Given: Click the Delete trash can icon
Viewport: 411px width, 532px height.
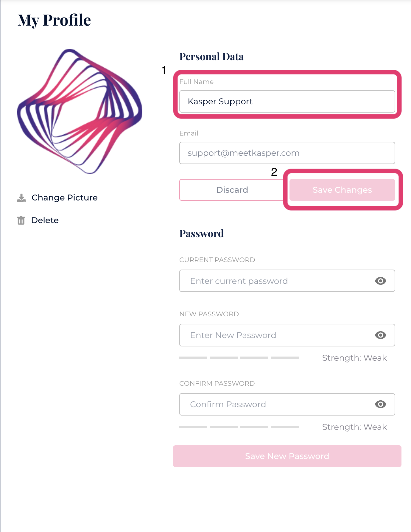Looking at the screenshot, I should pos(21,220).
